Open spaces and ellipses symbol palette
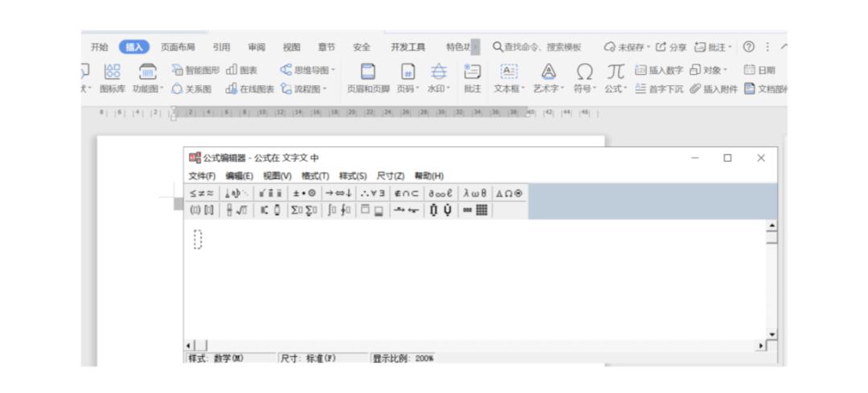The image size is (868, 393). tap(236, 193)
